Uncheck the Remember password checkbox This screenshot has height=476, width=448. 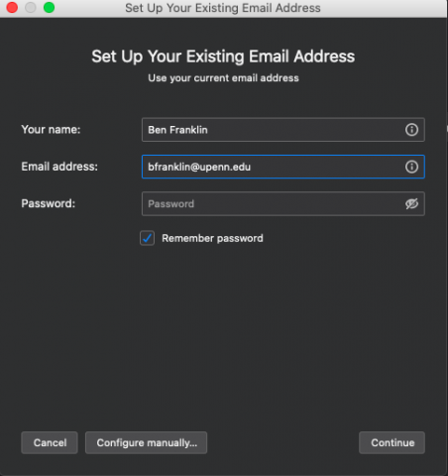[x=147, y=238]
